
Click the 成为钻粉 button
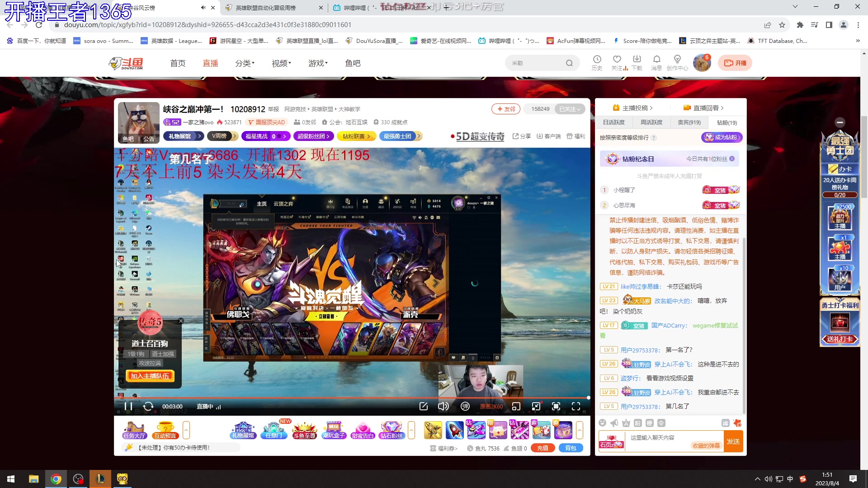(x=722, y=137)
